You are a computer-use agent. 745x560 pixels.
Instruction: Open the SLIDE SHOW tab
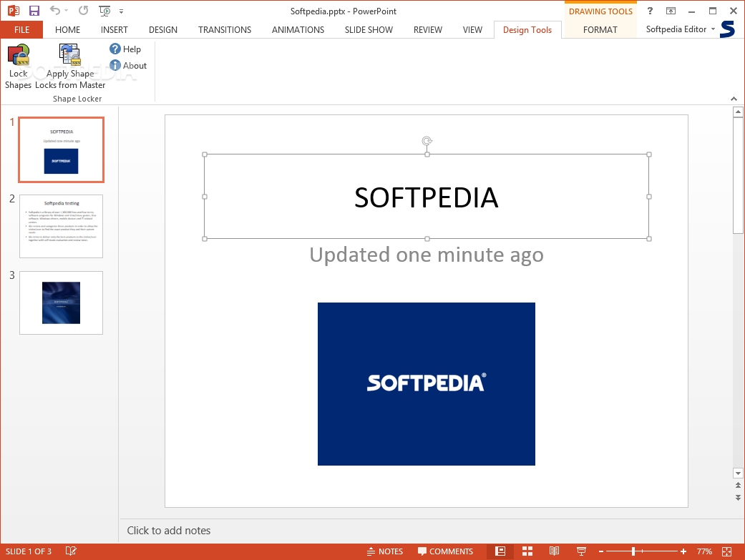(369, 29)
